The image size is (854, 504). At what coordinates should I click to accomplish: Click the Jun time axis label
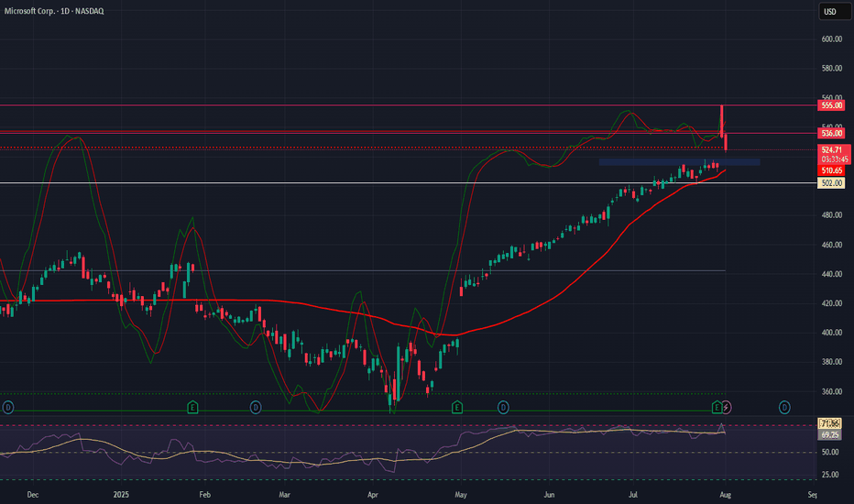pyautogui.click(x=549, y=495)
